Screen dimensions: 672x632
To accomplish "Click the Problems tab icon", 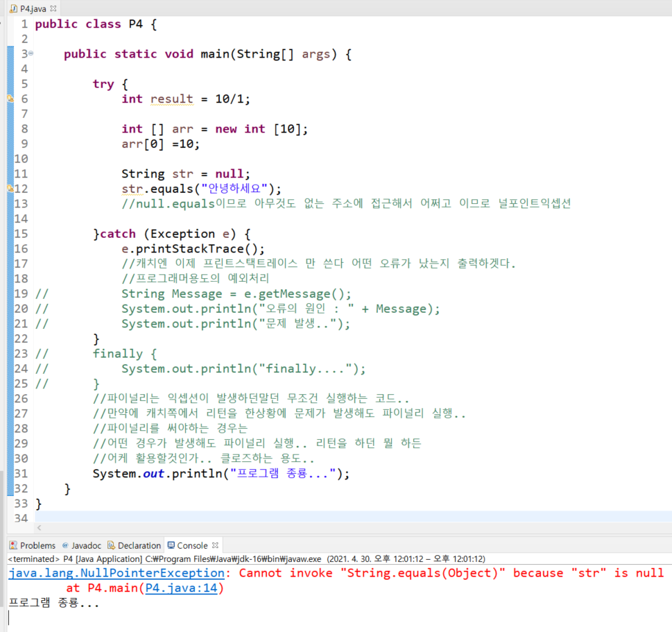I will click(13, 545).
